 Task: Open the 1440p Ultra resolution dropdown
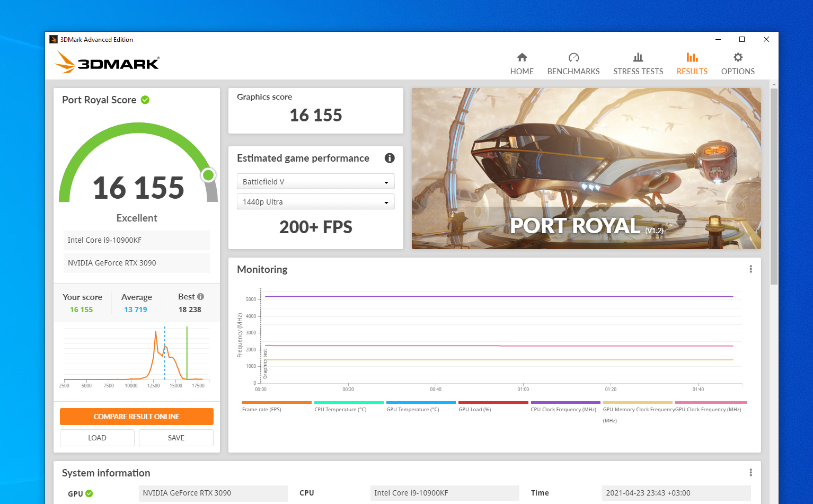tap(316, 201)
